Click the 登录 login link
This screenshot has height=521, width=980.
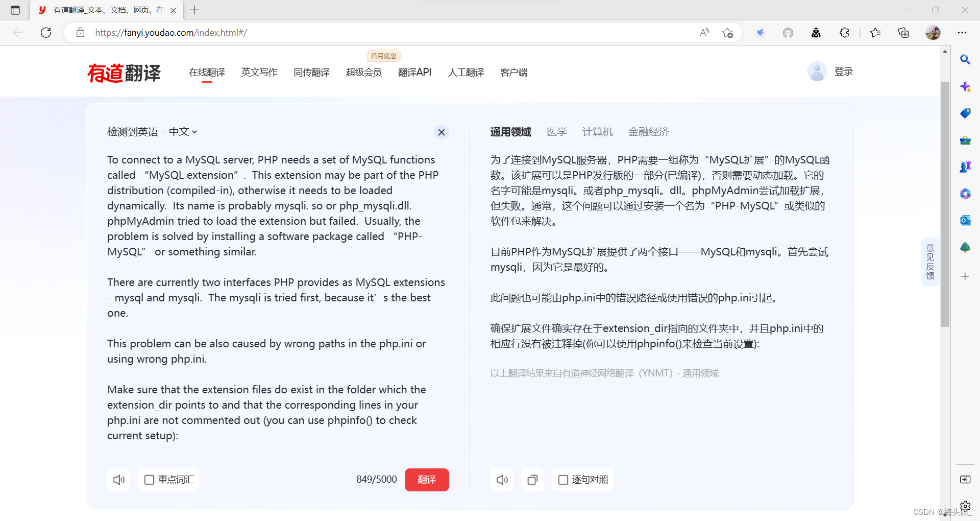[x=843, y=72]
